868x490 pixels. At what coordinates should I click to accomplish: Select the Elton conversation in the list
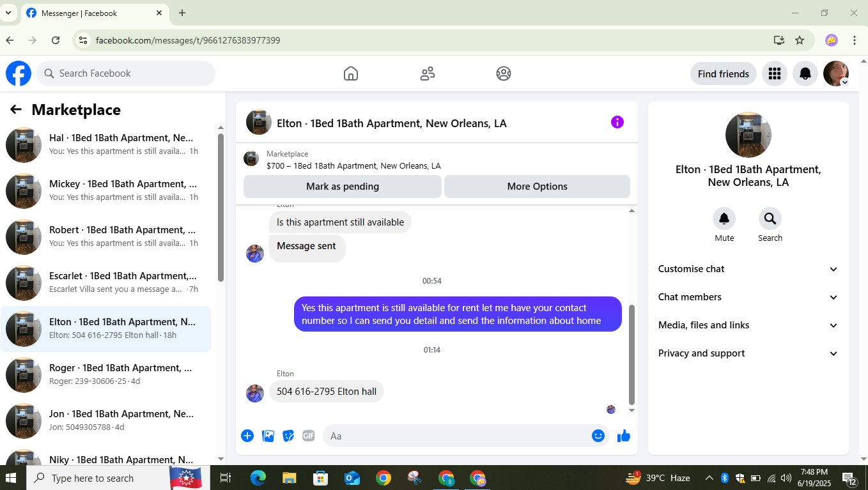coord(105,329)
